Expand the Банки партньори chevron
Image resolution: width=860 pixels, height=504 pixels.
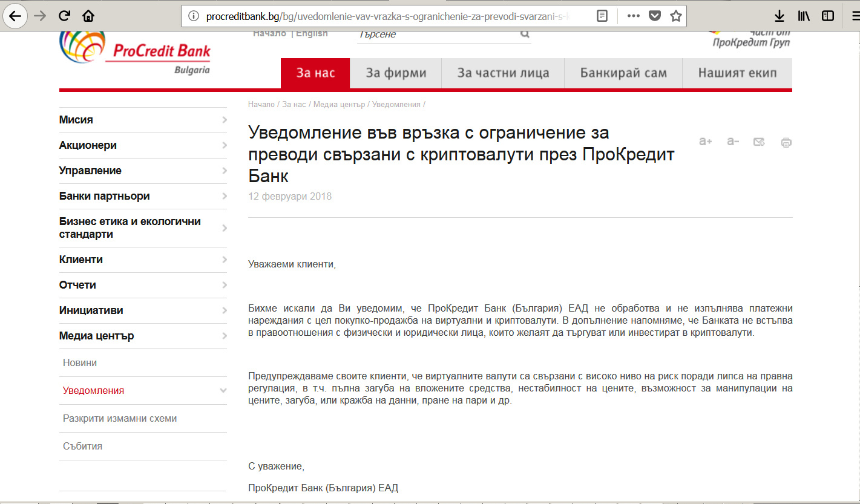point(225,196)
